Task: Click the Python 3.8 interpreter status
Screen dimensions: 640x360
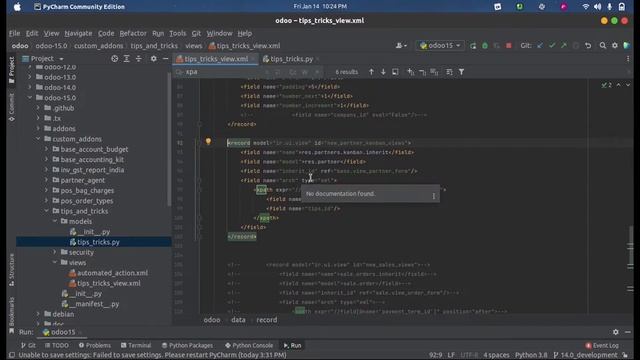Action: pos(531,355)
